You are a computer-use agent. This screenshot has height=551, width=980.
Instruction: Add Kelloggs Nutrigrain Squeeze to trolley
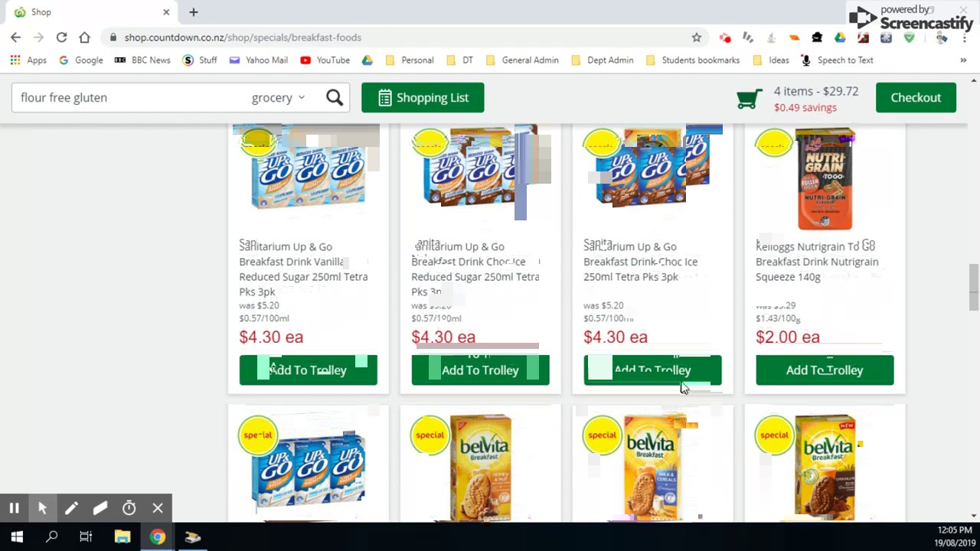coord(825,370)
